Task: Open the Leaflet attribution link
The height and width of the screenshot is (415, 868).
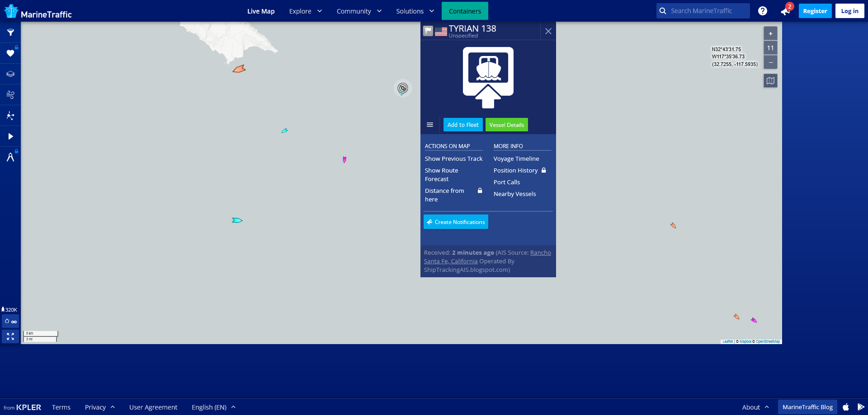Action: click(727, 341)
